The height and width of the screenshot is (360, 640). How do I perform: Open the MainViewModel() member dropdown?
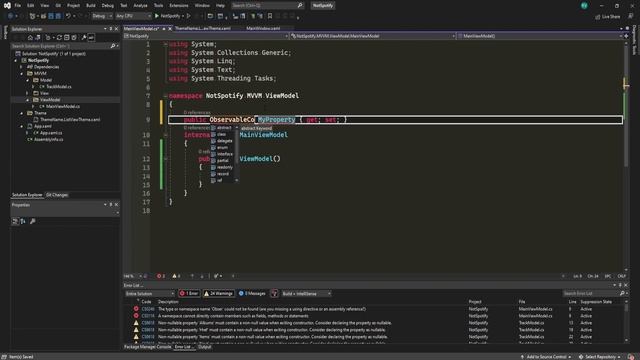[x=540, y=36]
